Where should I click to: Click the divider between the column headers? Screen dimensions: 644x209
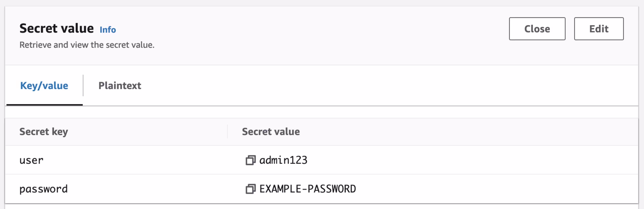227,132
